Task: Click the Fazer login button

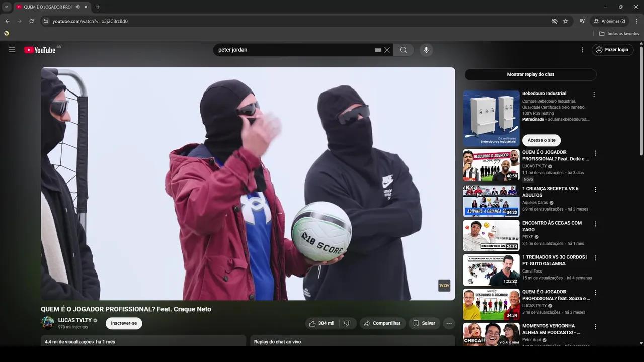Action: (612, 50)
